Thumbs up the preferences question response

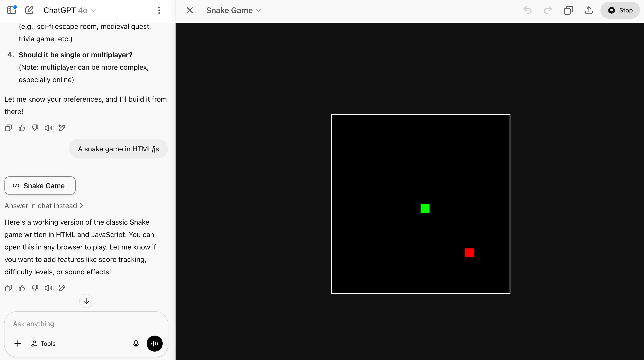tap(22, 128)
